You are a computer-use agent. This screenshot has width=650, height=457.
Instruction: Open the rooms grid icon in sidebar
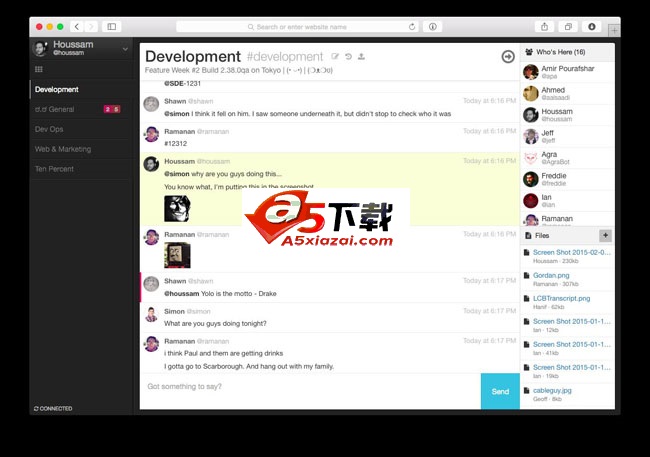tap(39, 69)
